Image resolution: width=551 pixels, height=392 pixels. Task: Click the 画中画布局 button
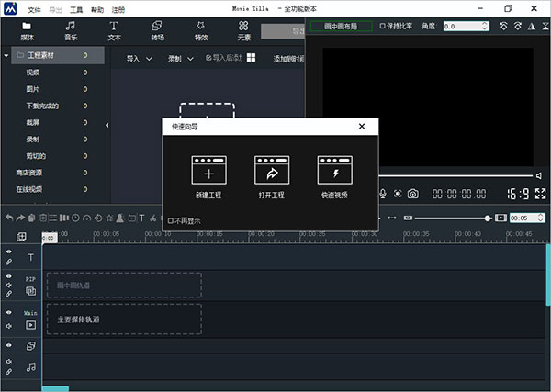click(x=341, y=27)
